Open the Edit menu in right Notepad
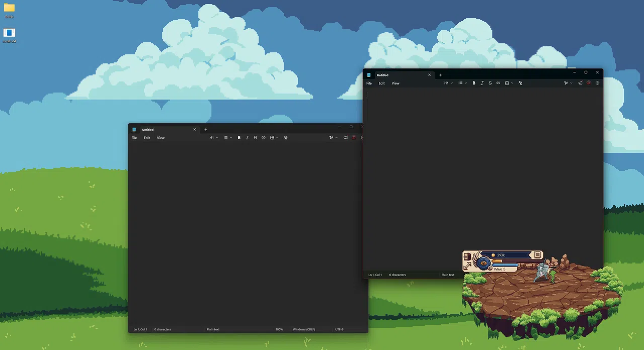644x350 pixels. point(382,83)
